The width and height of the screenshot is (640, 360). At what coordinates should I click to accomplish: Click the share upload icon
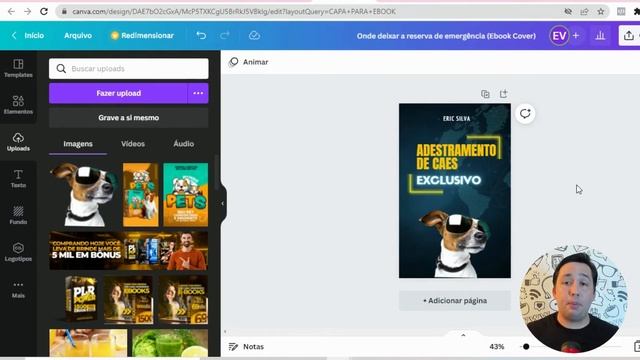(629, 36)
